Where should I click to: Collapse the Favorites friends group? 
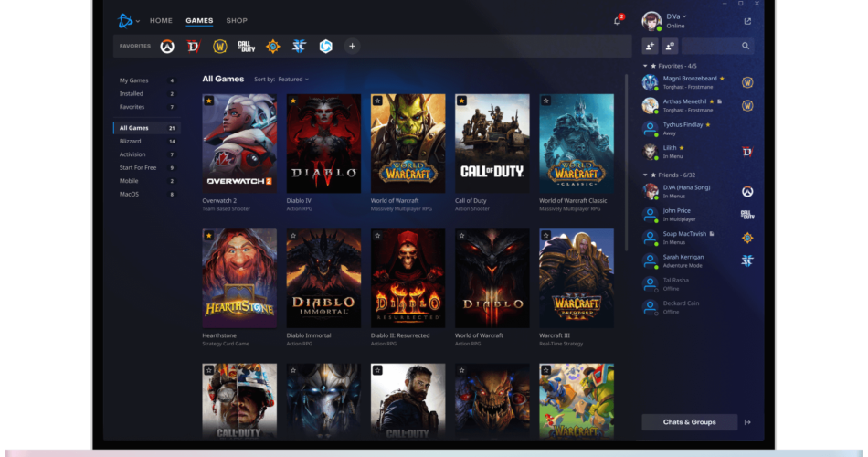[x=645, y=66]
